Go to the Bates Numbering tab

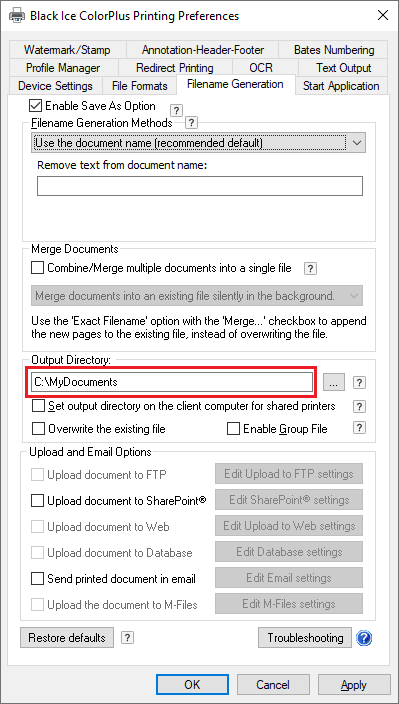(x=334, y=49)
